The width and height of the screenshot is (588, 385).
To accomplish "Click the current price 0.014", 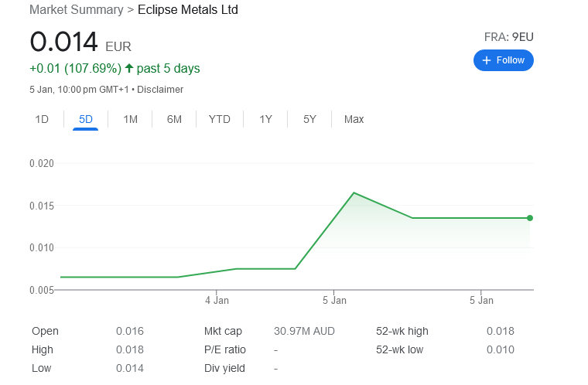I will tap(63, 42).
